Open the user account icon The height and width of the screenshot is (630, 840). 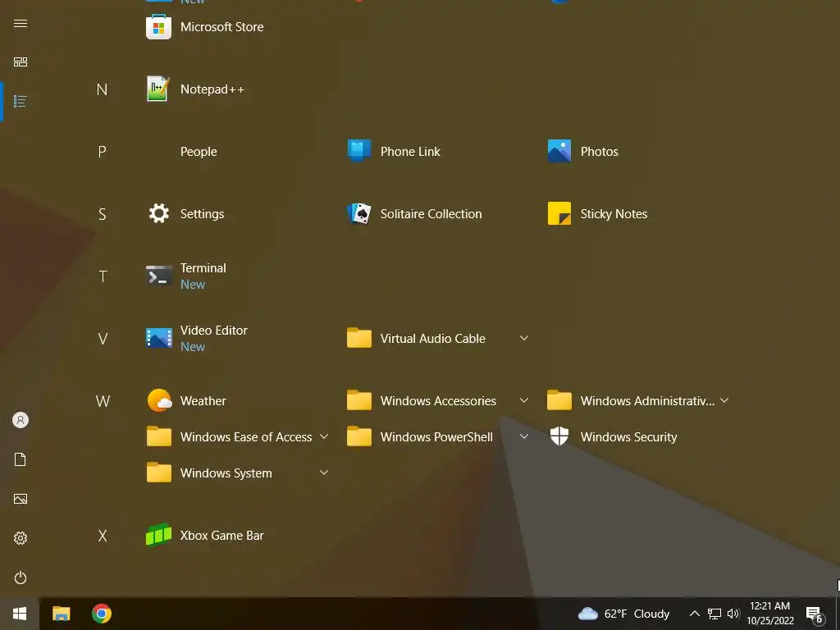[21, 420]
